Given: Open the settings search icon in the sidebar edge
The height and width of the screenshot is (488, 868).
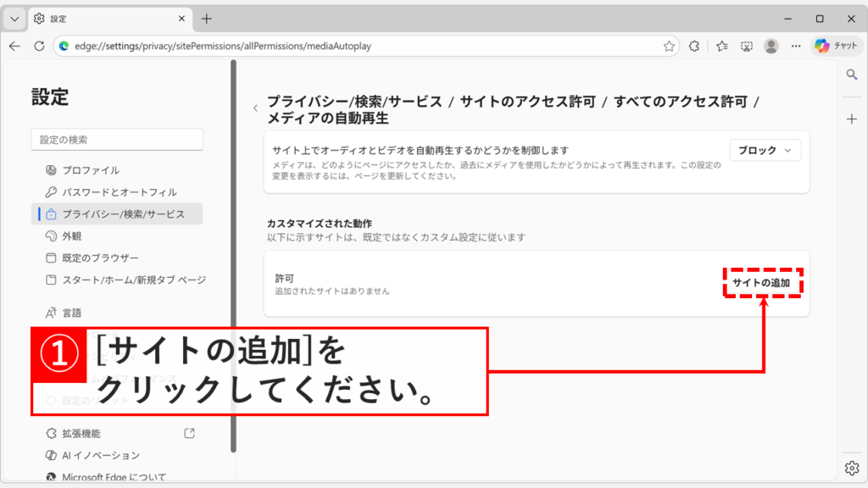Looking at the screenshot, I should [852, 75].
